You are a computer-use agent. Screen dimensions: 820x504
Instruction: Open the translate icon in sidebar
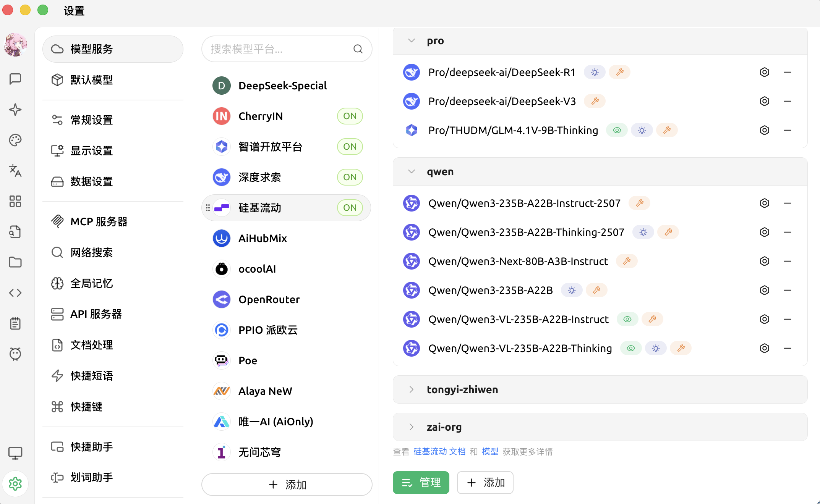15,171
